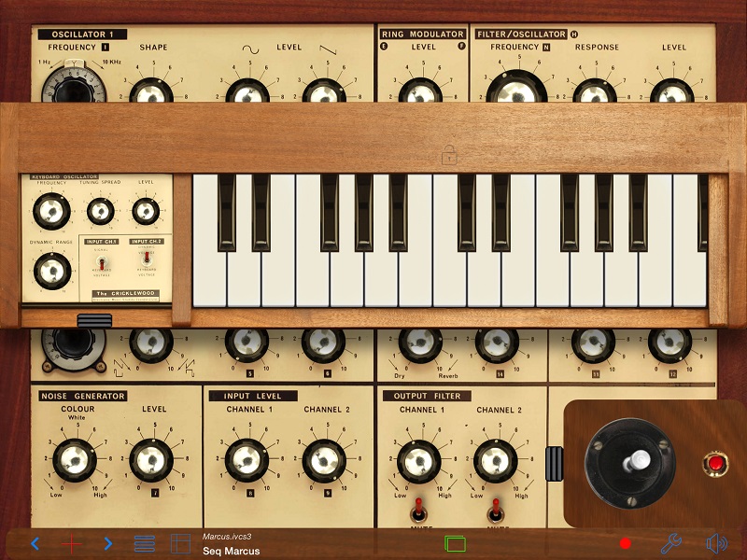This screenshot has height=560, width=747.
Task: Tap the green overlapping screens icon
Action: [x=455, y=543]
